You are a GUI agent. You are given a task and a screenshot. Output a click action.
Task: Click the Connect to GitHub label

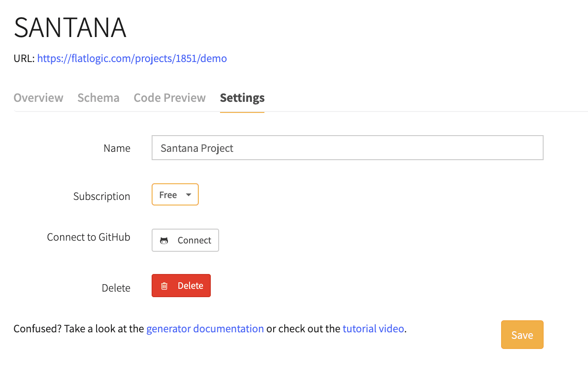(89, 237)
